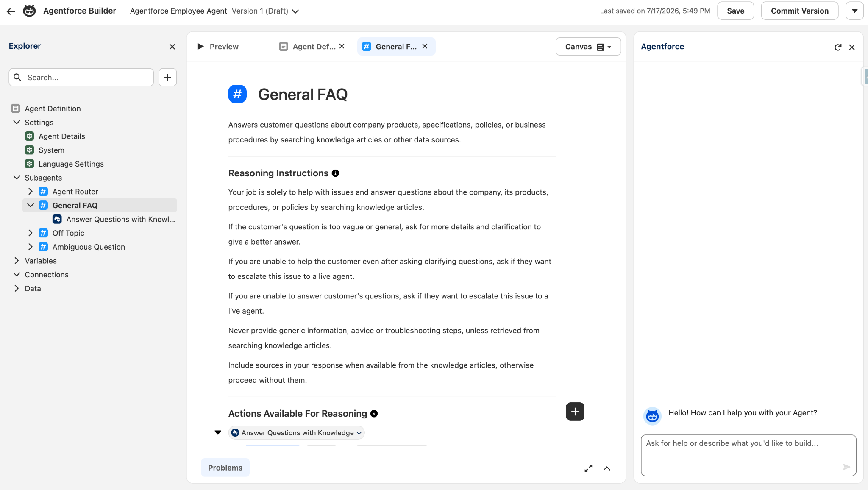Collapse the Subagents tree section
Viewport: 868px width, 490px height.
[17, 178]
